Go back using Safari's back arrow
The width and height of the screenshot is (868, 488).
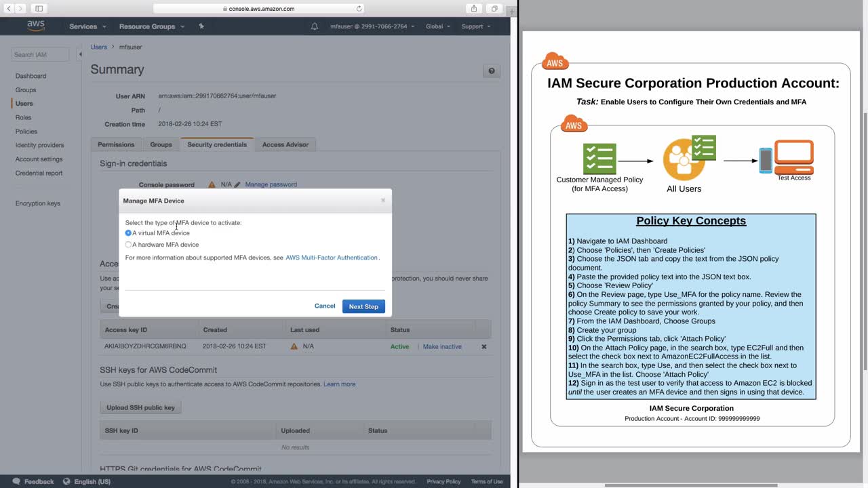point(9,9)
